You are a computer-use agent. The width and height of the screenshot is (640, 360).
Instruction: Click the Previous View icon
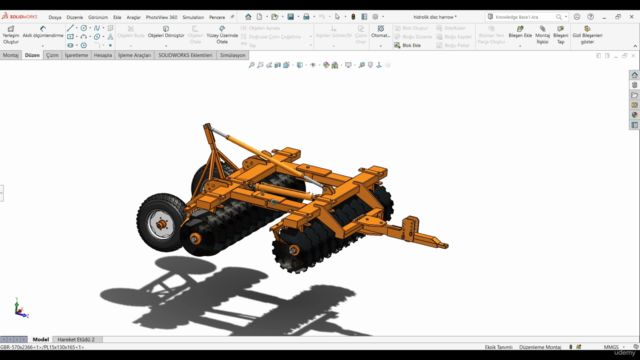[x=269, y=65]
